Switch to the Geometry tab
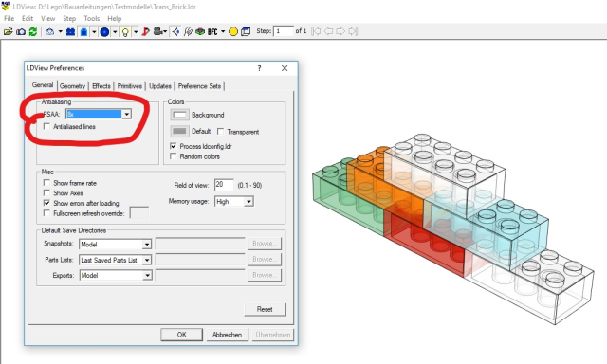Screen dimensions: 607x364 click(x=72, y=86)
